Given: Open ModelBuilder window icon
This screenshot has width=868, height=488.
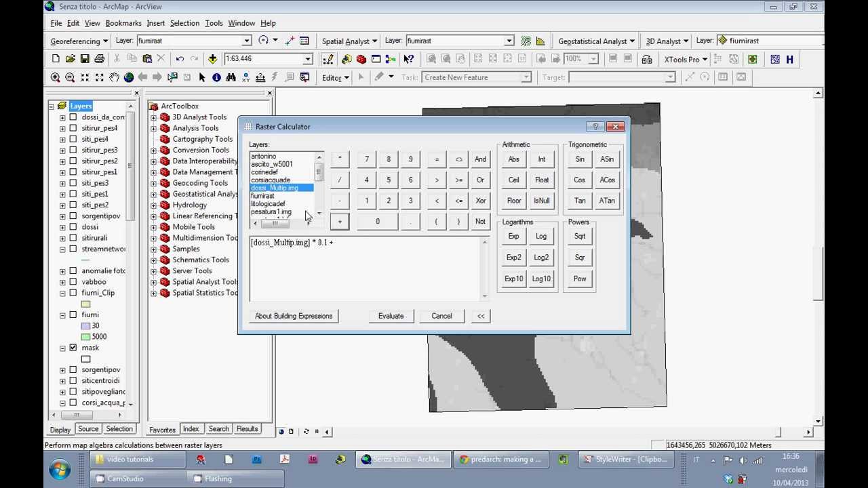Looking at the screenshot, I should coord(391,59).
